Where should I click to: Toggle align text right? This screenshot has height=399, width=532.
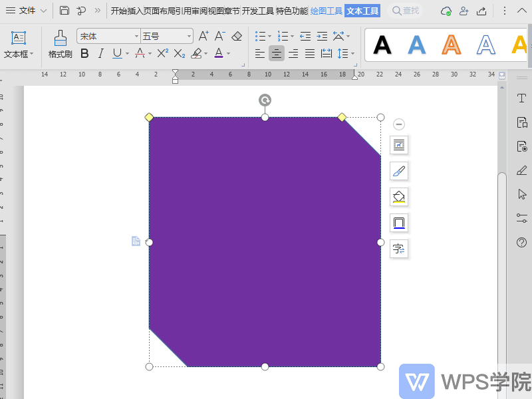click(293, 54)
